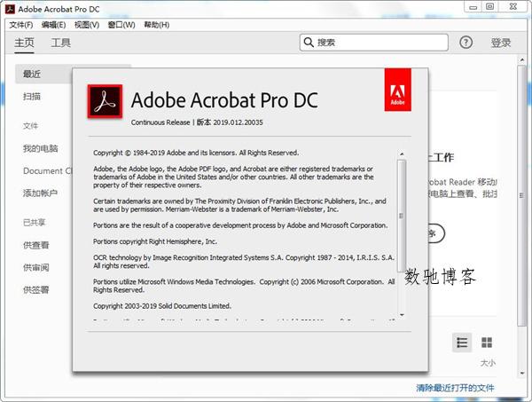Click the 大小 column header
This screenshot has width=532, height=402.
point(488,363)
